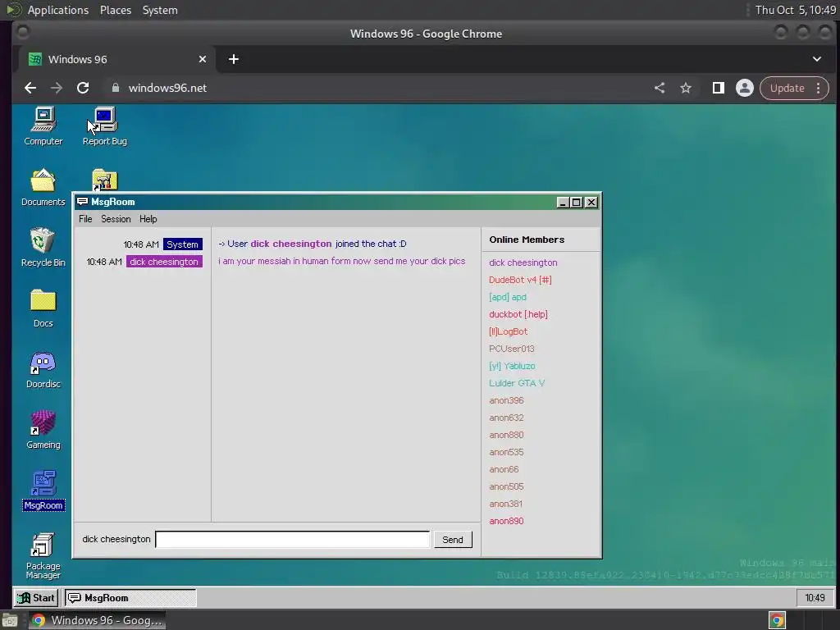Select member [y!] Yabluzo
The image size is (840, 630).
[512, 366]
